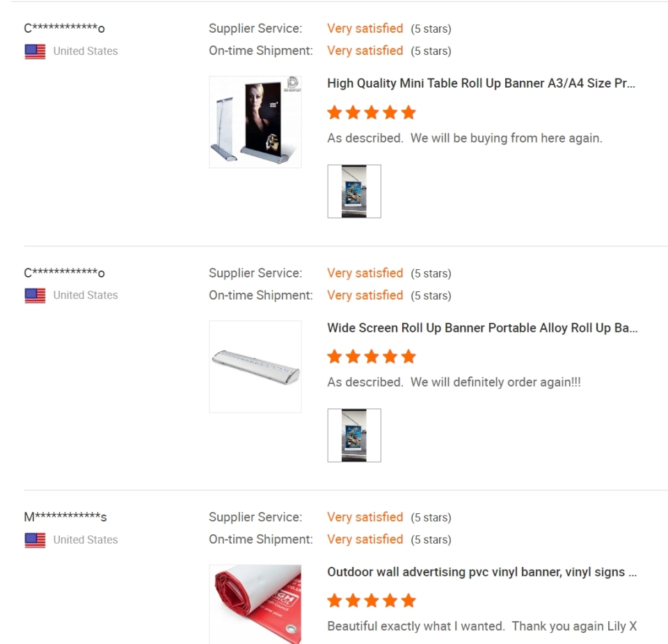Open the "Wide Screen Roll Up Banner Portable Alloy" link
The height and width of the screenshot is (644, 668).
click(482, 328)
